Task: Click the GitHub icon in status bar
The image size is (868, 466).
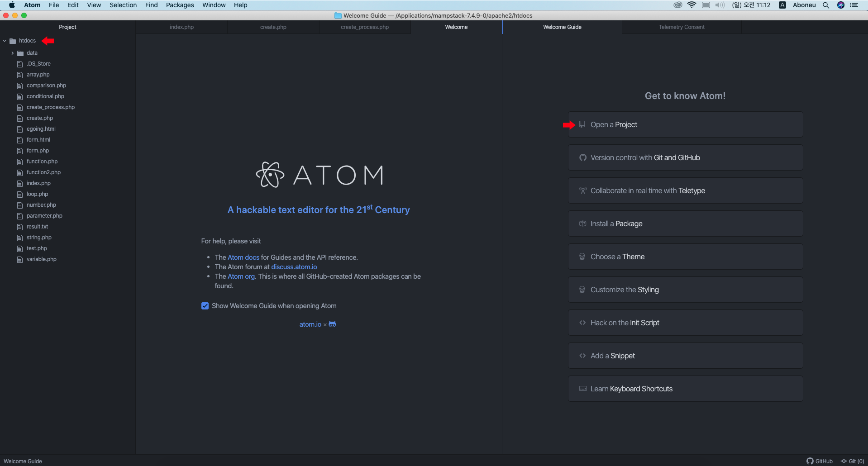Action: (810, 461)
